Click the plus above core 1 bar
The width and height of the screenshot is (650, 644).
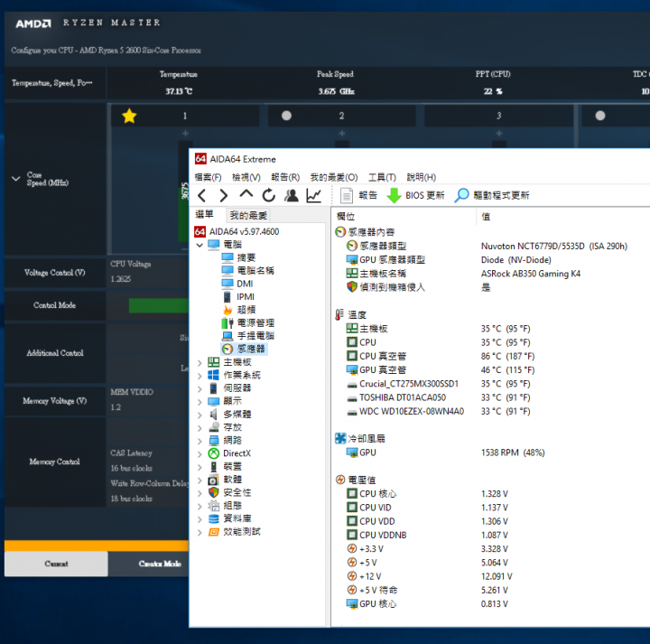click(x=185, y=133)
